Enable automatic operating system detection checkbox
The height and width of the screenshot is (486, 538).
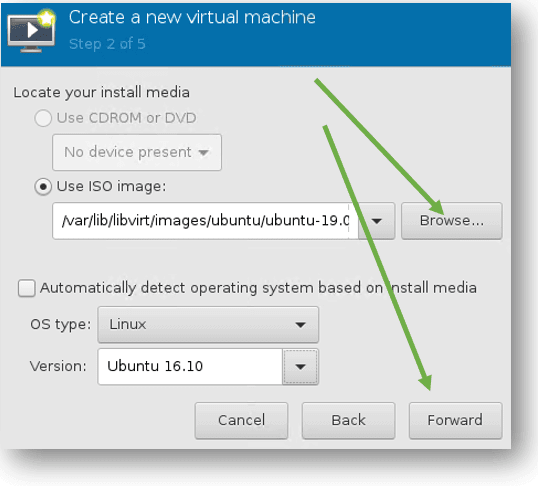(x=26, y=288)
